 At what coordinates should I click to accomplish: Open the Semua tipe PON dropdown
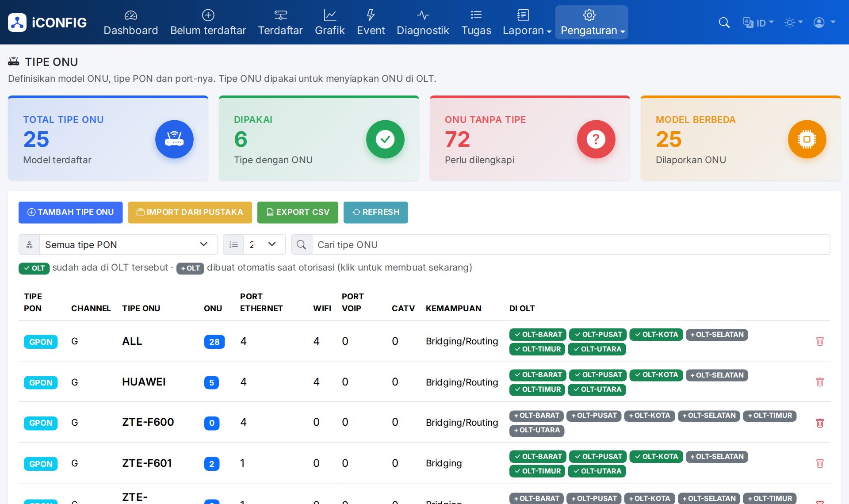[x=128, y=244]
